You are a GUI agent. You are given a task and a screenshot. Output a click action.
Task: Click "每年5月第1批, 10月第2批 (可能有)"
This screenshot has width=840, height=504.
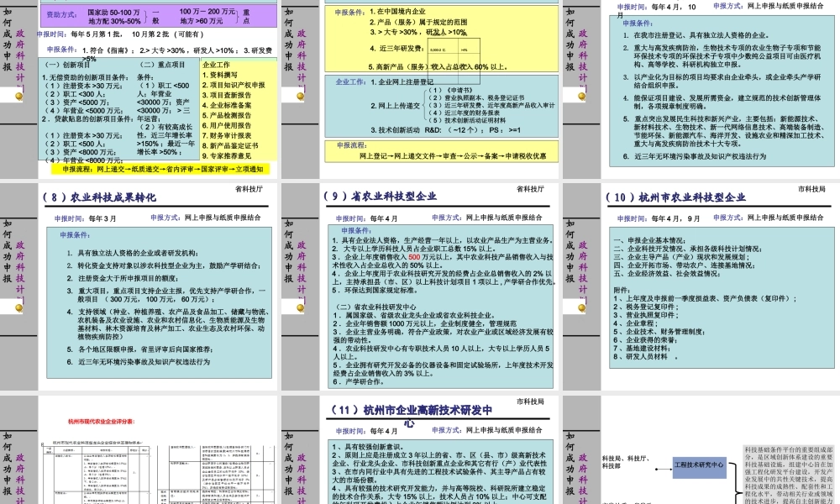pyautogui.click(x=138, y=34)
